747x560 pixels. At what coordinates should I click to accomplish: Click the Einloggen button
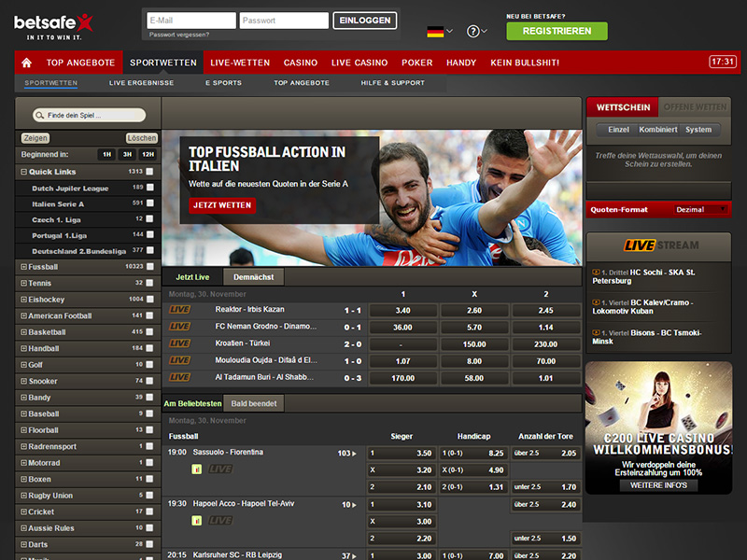[365, 21]
